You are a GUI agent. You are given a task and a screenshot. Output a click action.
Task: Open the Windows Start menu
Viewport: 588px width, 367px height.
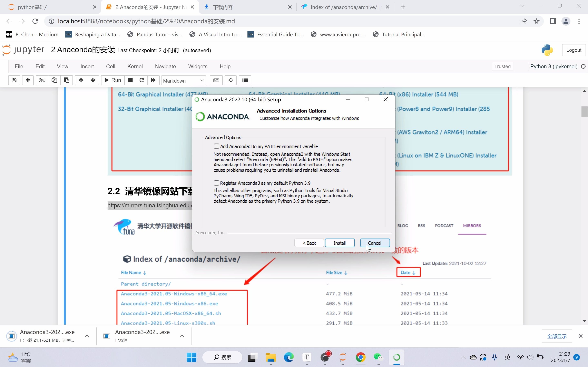tap(192, 357)
